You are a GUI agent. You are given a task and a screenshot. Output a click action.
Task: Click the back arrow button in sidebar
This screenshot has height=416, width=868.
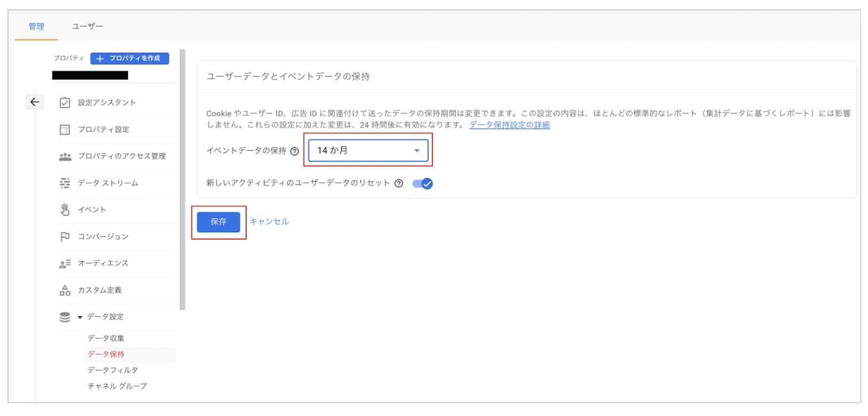click(x=35, y=102)
